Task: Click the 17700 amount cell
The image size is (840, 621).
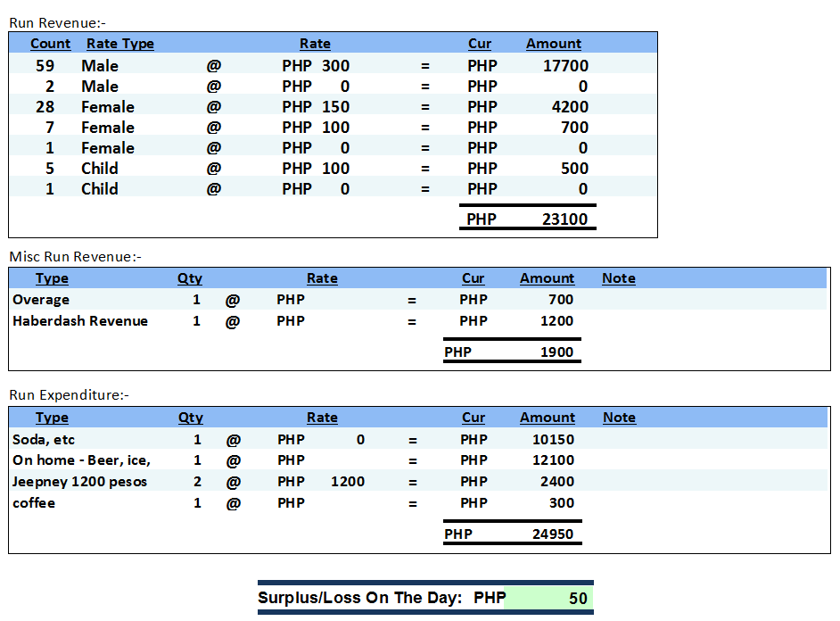Action: coord(565,66)
